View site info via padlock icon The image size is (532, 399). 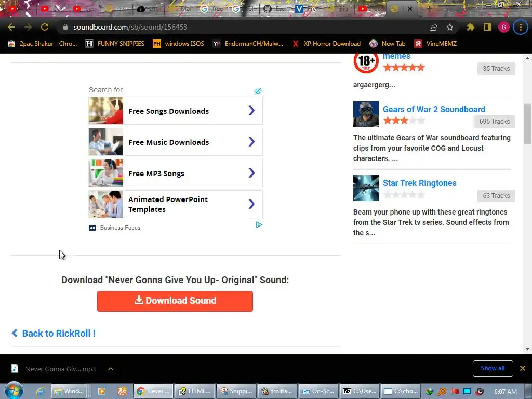click(65, 27)
